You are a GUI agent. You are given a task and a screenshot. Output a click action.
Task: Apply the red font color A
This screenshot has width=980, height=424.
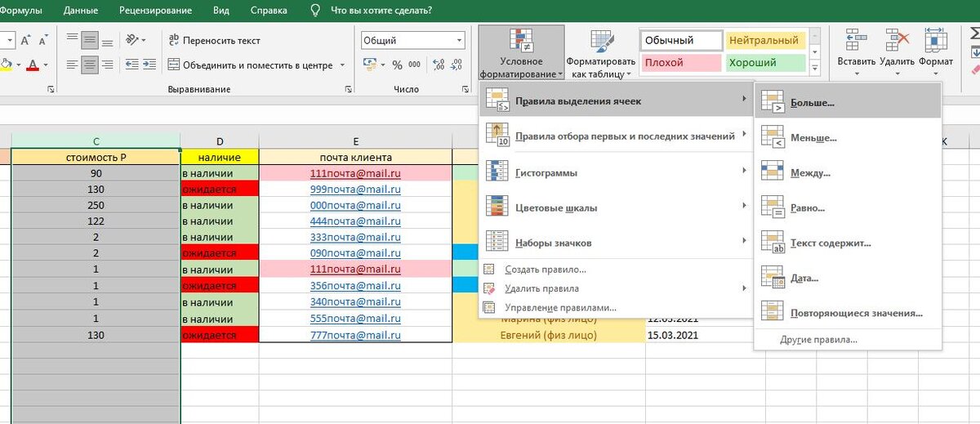[33, 65]
